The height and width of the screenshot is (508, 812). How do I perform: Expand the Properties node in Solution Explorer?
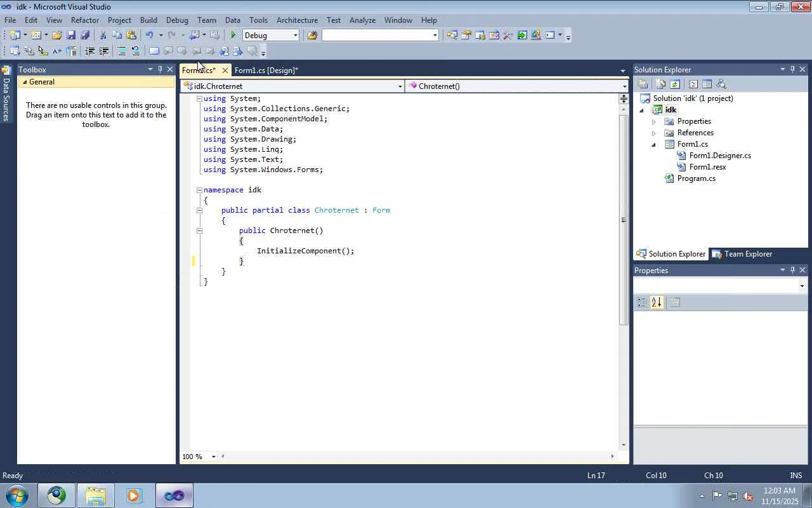[x=654, y=121]
